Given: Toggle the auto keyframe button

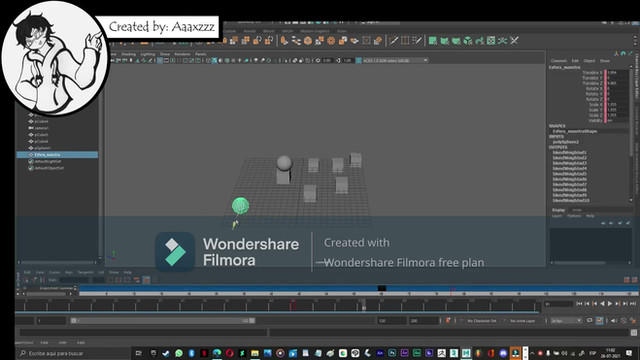Looking at the screenshot, I should (x=599, y=321).
